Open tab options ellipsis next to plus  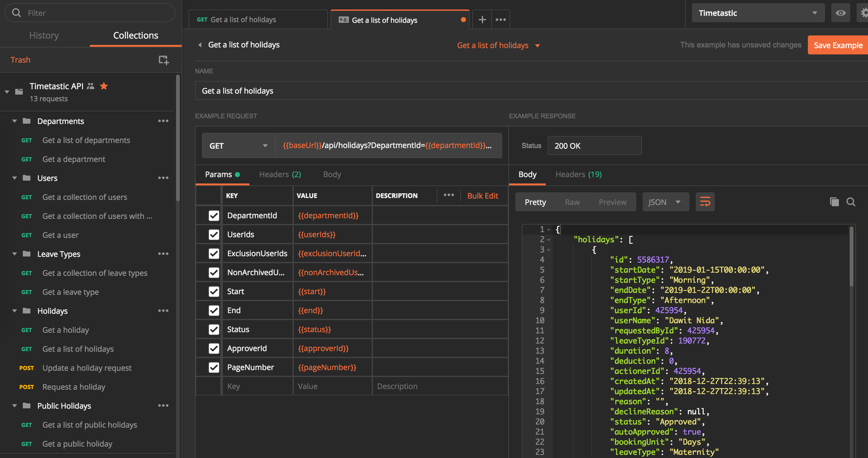[500, 20]
